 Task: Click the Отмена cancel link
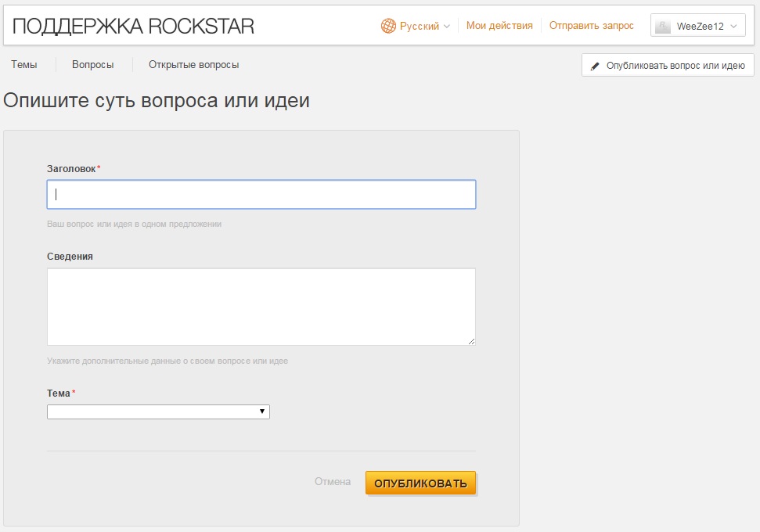(x=333, y=482)
